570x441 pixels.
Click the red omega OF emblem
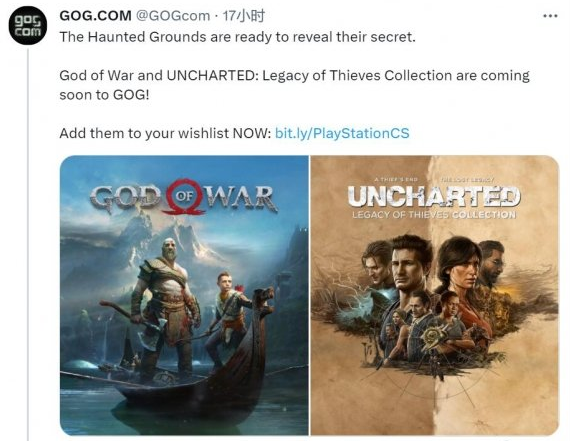tap(184, 196)
